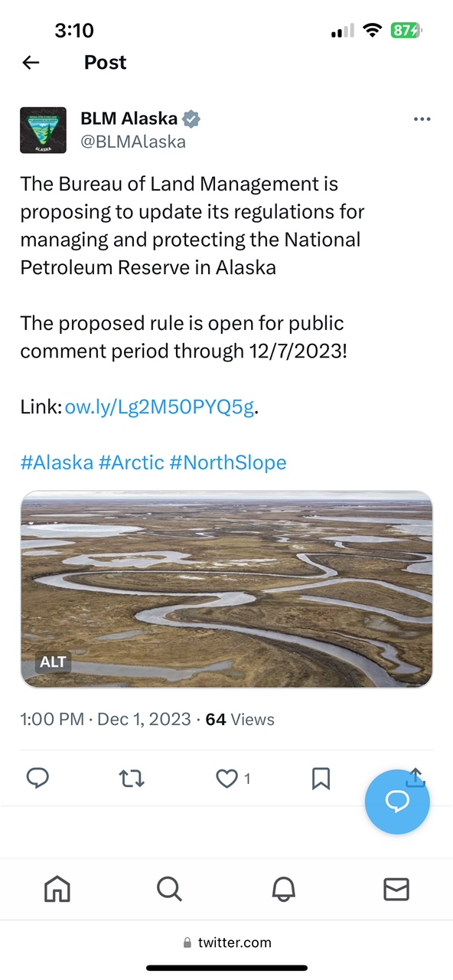Open the Search tab icon
Viewport: 453px width, 980px height.
(170, 889)
